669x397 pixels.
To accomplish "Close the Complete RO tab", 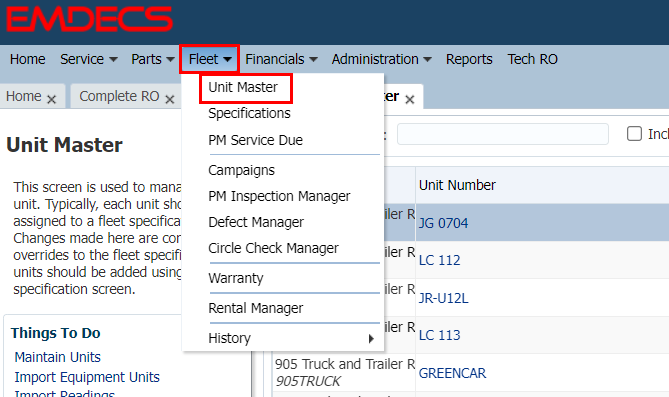I will [x=170, y=99].
